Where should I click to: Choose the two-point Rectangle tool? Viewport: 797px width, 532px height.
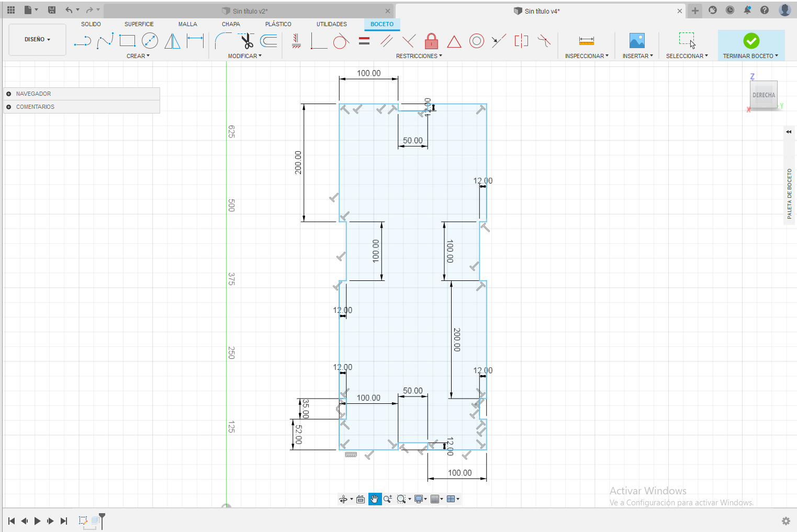coord(127,41)
